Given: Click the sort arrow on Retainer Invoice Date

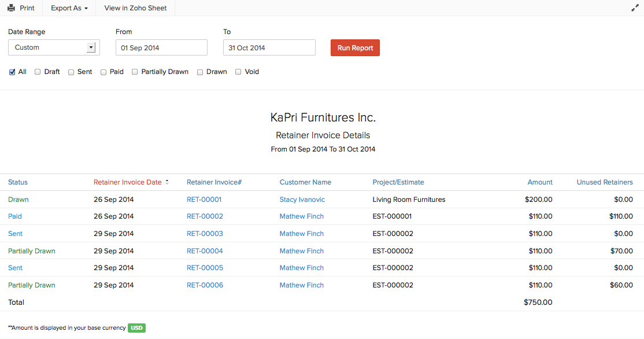Looking at the screenshot, I should pos(166,182).
